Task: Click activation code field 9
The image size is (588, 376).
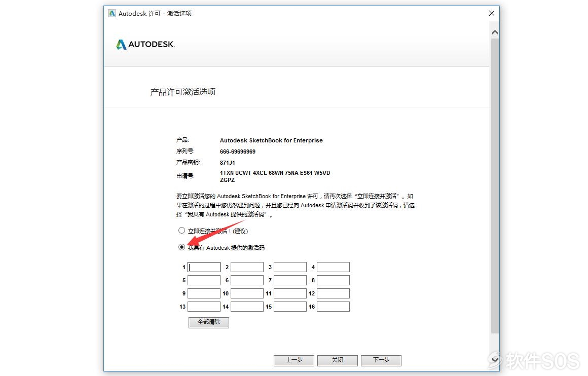Action: point(204,293)
